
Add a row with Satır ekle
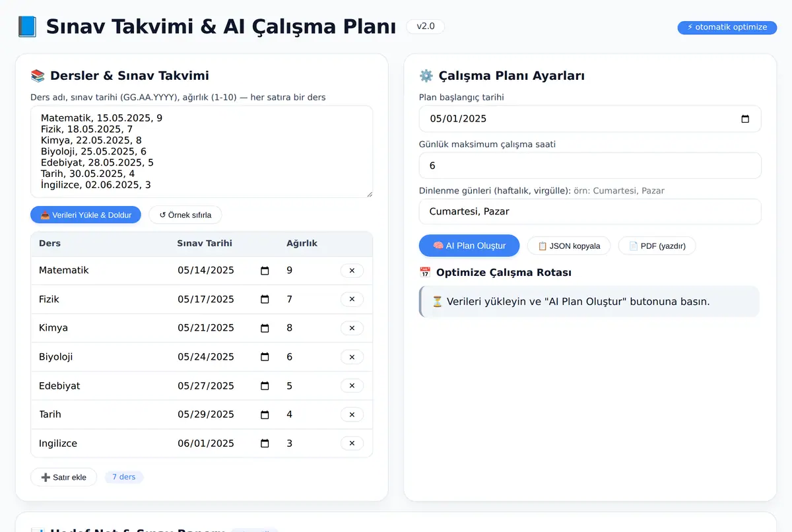click(63, 477)
